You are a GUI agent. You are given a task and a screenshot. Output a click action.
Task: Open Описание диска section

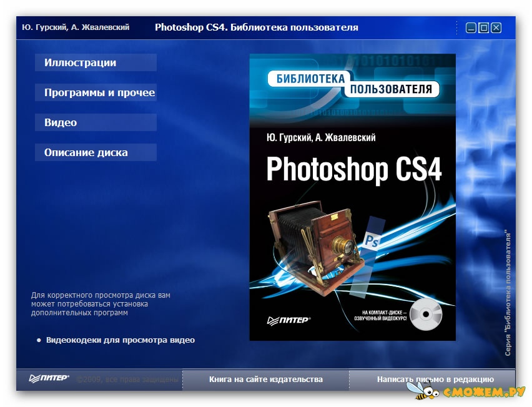coord(96,152)
